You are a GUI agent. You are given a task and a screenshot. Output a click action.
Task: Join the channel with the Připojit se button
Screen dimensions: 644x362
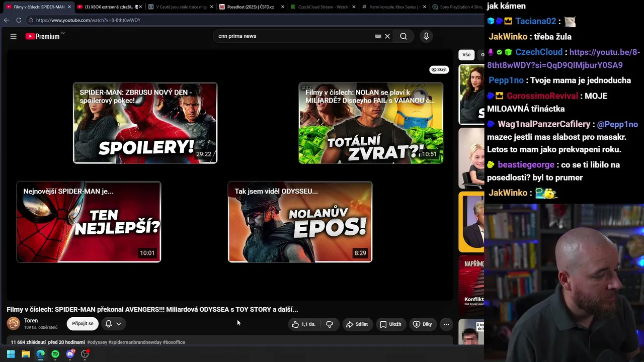coord(83,324)
